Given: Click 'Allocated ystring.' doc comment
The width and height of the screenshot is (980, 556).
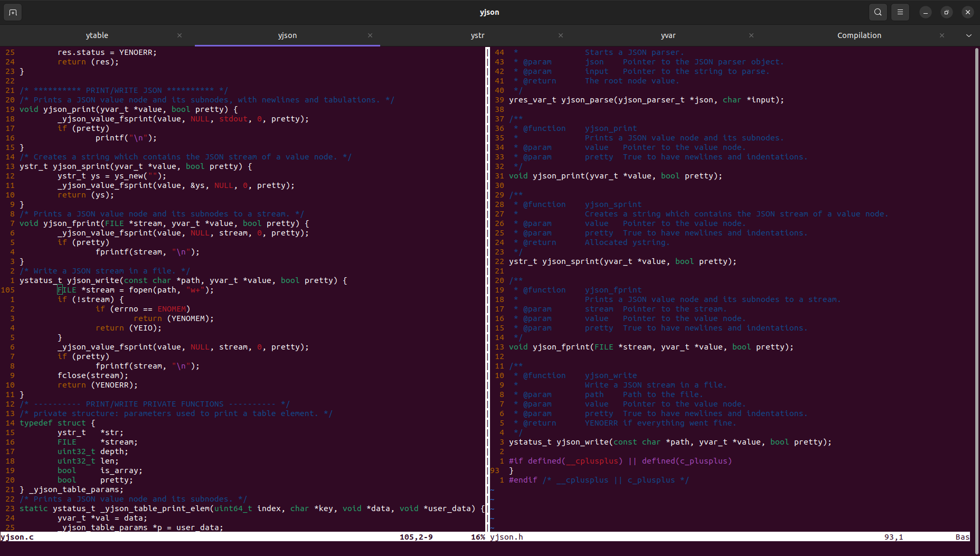Looking at the screenshot, I should pos(627,242).
